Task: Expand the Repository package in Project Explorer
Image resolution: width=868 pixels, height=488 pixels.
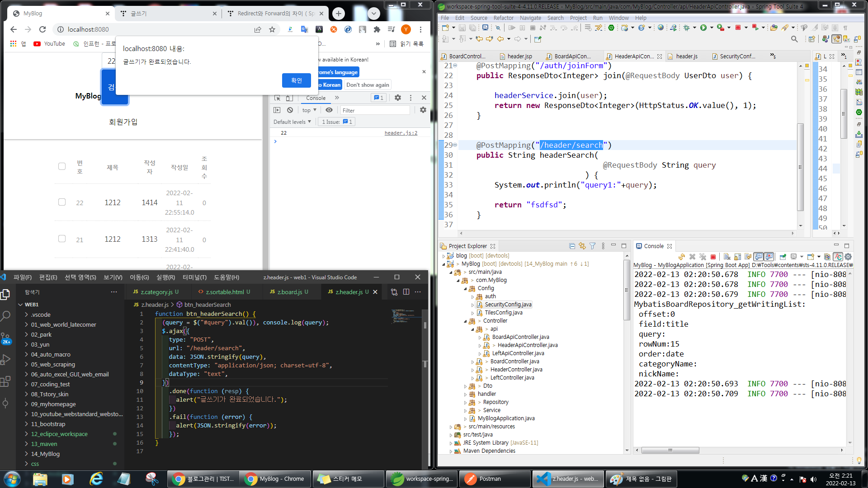Action: (465, 402)
